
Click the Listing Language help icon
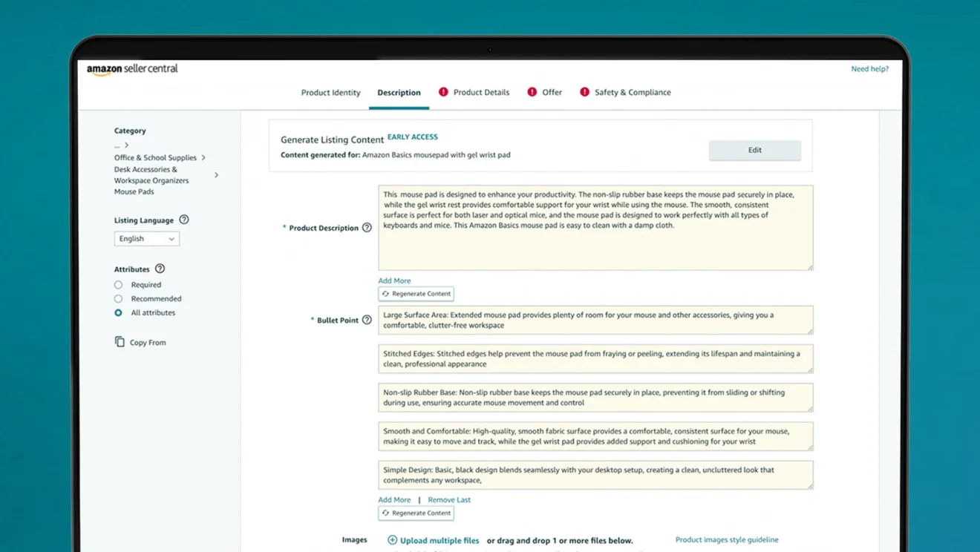pos(184,220)
